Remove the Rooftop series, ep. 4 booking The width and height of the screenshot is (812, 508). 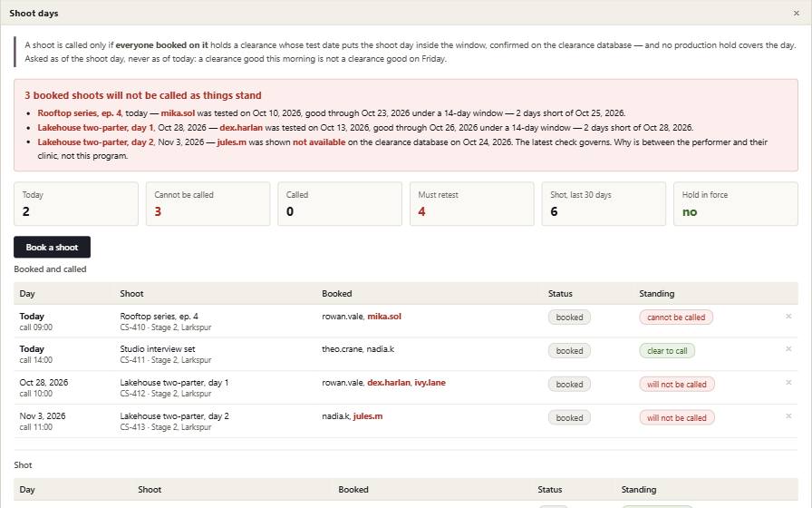(x=788, y=317)
